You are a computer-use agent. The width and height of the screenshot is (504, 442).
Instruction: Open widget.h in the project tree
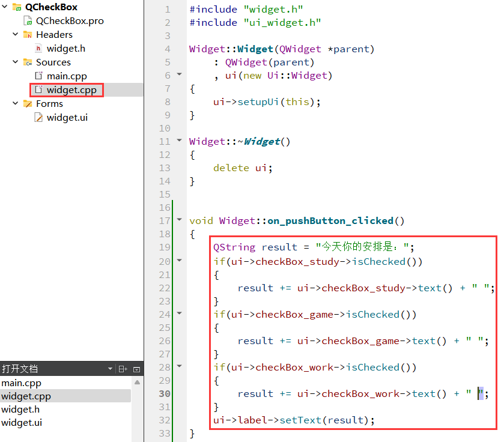66,49
